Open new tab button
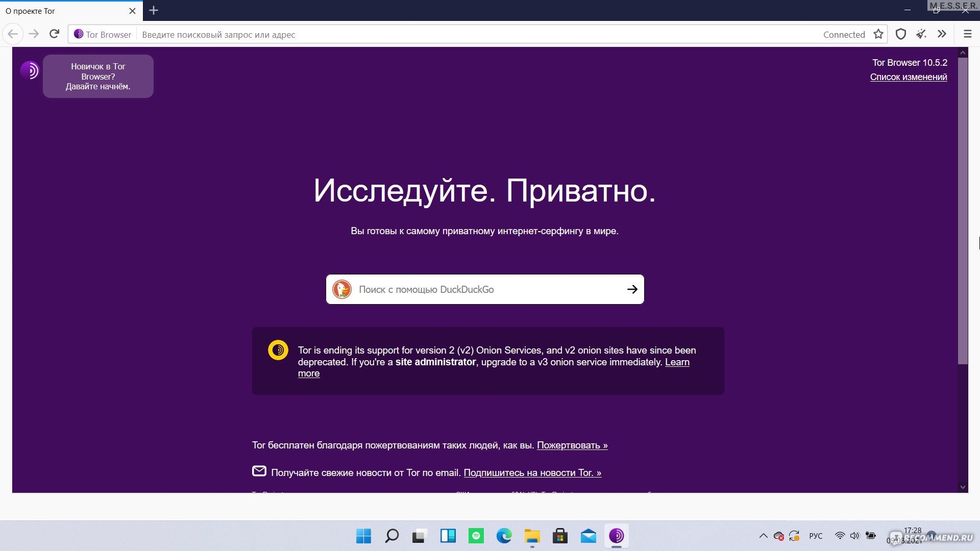The width and height of the screenshot is (980, 551). tap(154, 11)
